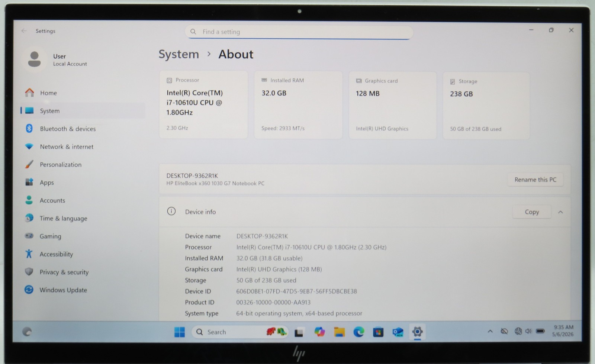The image size is (595, 364).
Task: Focus the Find a setting search box
Action: [299, 32]
